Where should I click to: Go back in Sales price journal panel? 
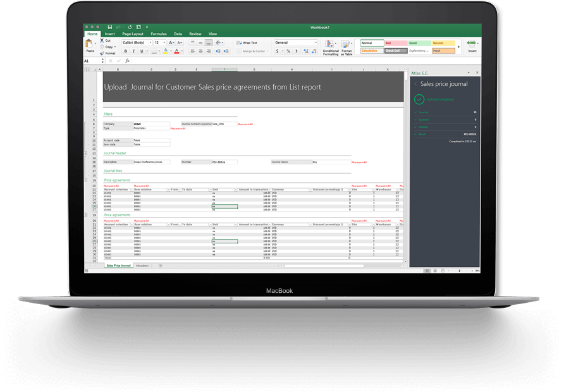(415, 84)
